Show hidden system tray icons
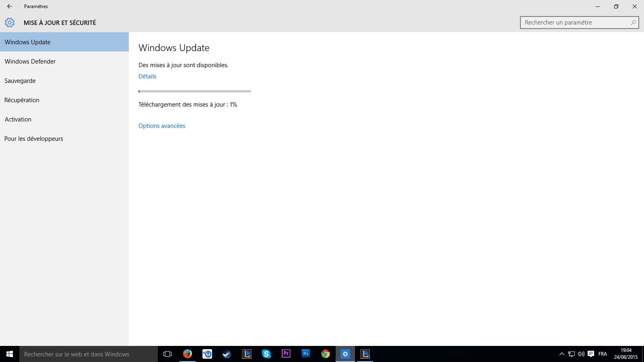Screen dimensions: 644x362 [x=562, y=354]
